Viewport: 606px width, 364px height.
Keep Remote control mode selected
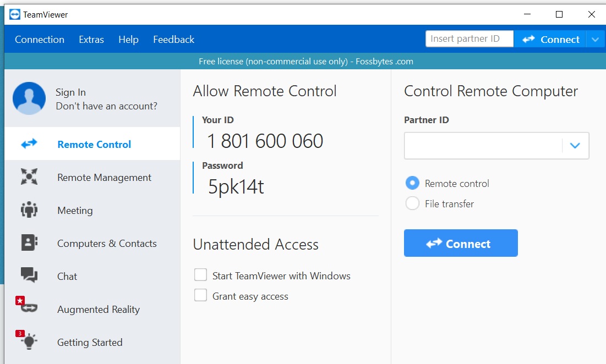[412, 183]
